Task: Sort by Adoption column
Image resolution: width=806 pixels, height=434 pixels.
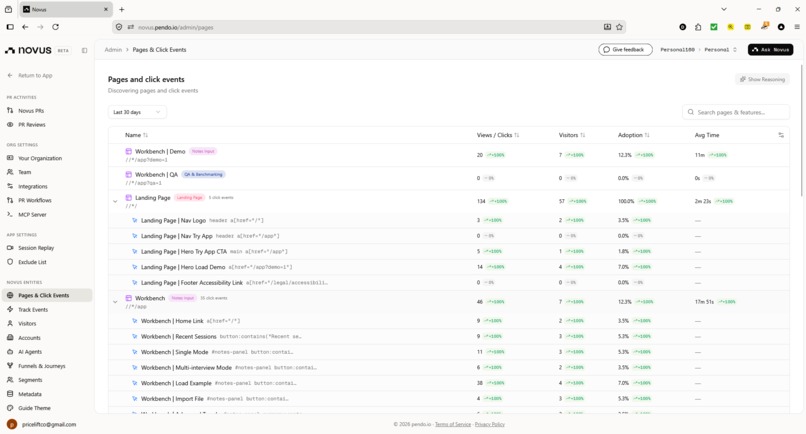Action: (633, 135)
